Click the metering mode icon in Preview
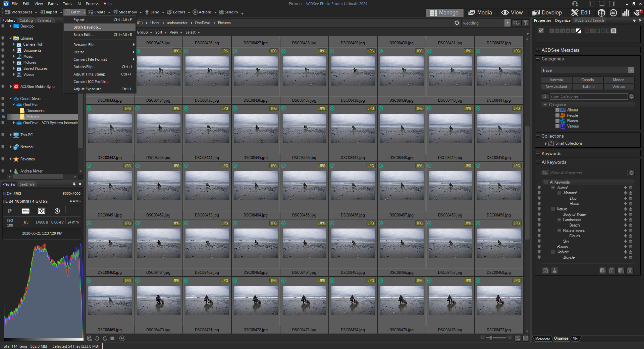 [x=42, y=211]
